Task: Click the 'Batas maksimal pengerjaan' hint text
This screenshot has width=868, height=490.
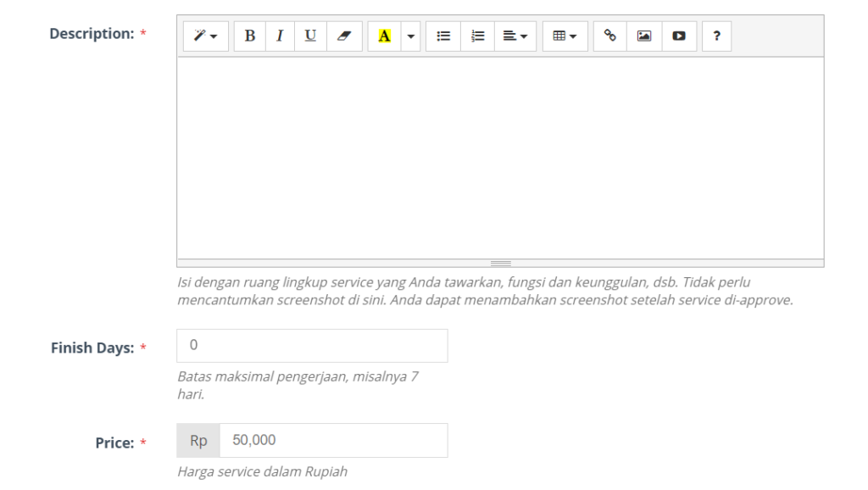Action: click(x=298, y=386)
